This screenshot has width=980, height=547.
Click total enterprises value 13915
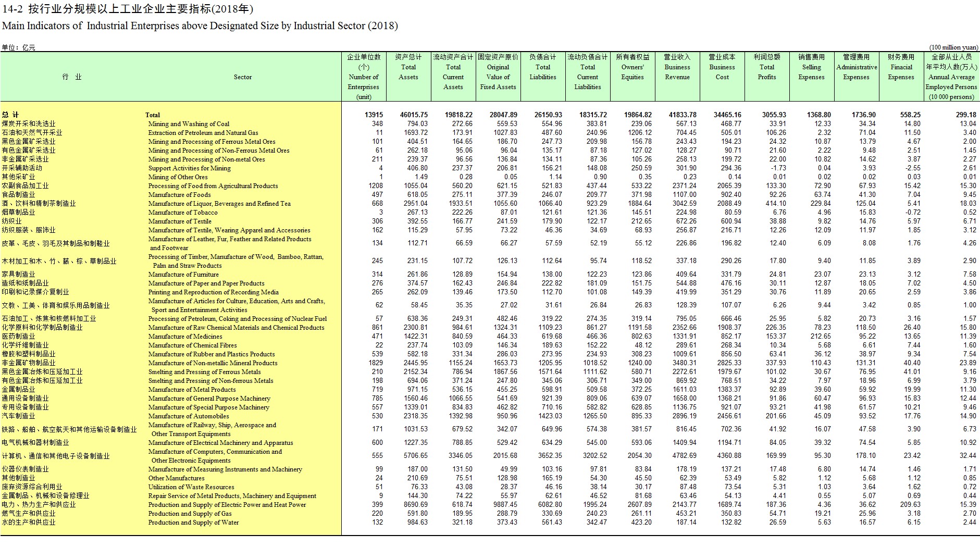tap(374, 115)
